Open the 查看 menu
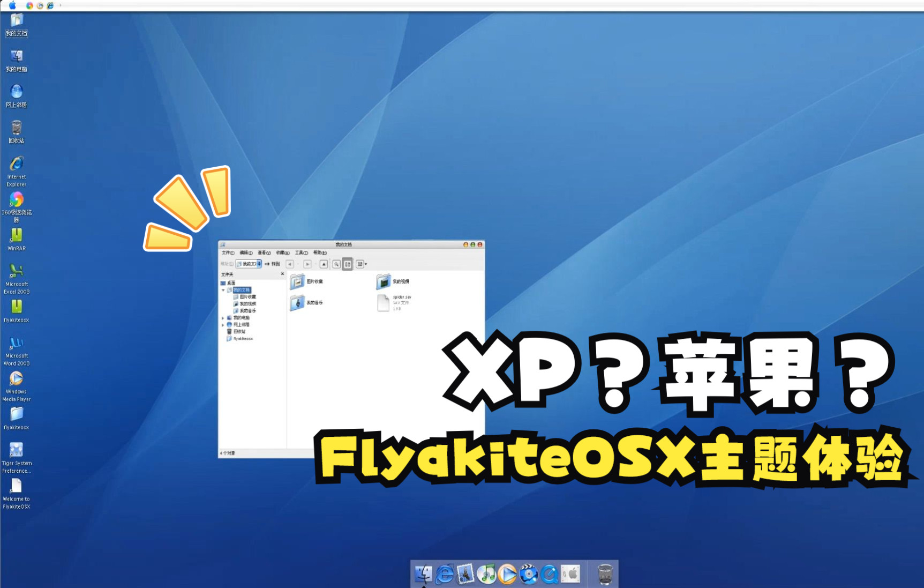Image resolution: width=924 pixels, height=588 pixels. coord(264,253)
